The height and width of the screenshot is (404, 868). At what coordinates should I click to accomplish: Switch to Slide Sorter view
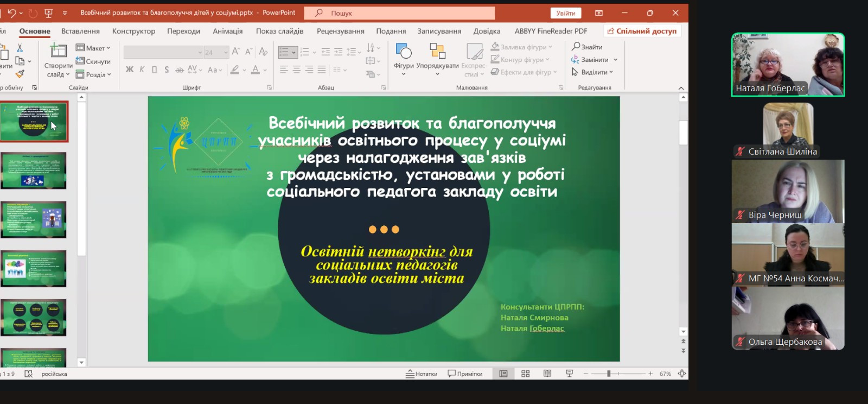coord(525,374)
